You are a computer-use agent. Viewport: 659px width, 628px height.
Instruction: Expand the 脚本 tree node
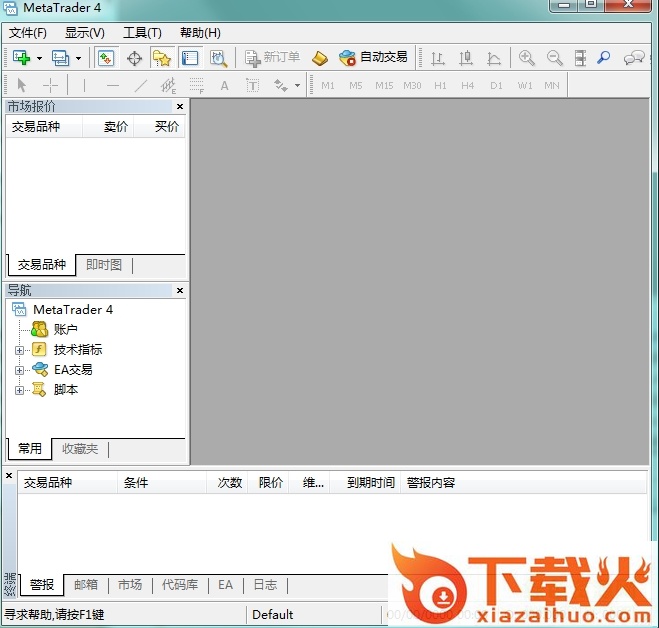pos(19,390)
